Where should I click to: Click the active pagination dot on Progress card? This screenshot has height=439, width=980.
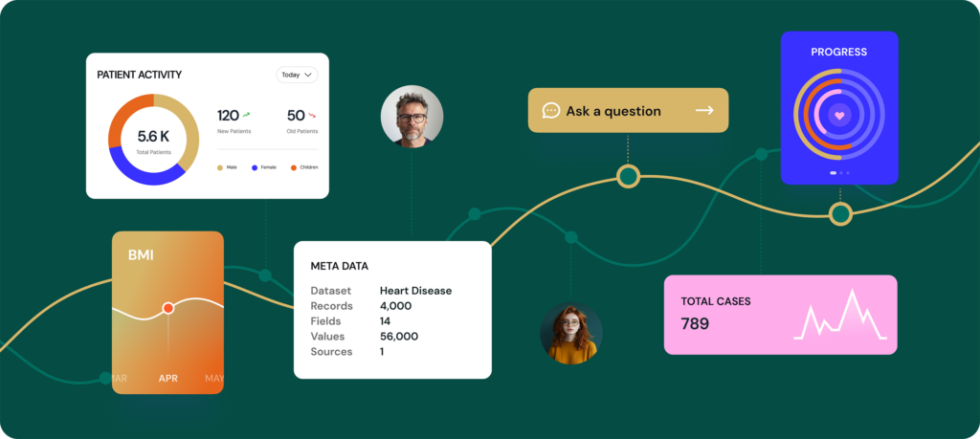[833, 173]
